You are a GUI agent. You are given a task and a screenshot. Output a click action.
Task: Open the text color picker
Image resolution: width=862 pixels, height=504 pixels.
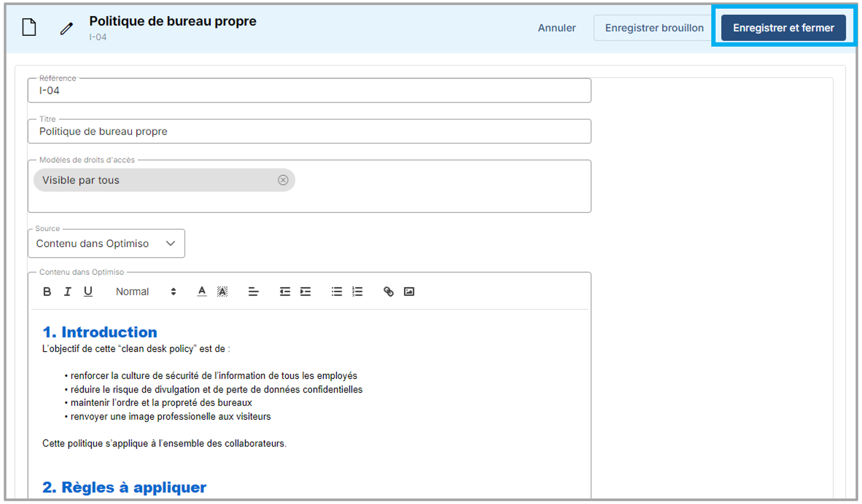point(202,292)
